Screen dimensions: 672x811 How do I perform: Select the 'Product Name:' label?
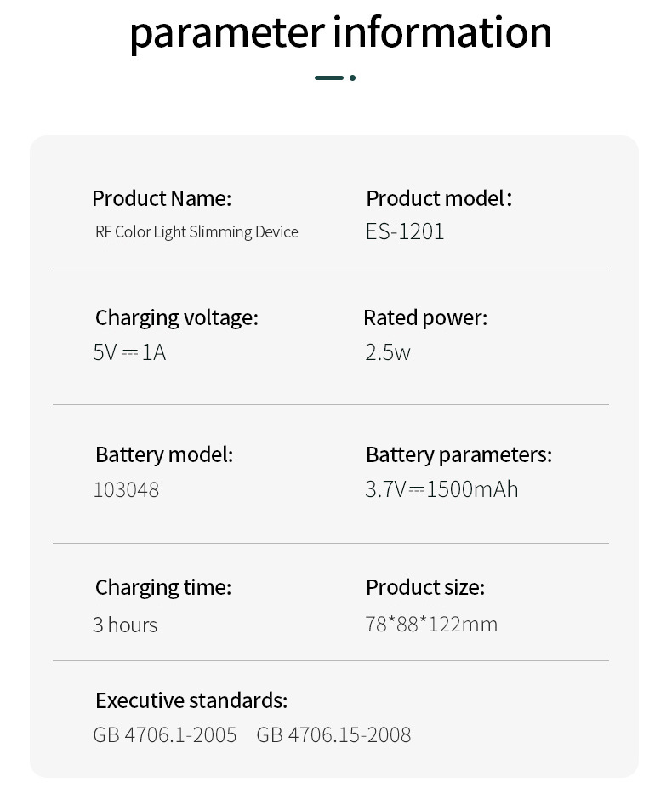[x=162, y=198]
